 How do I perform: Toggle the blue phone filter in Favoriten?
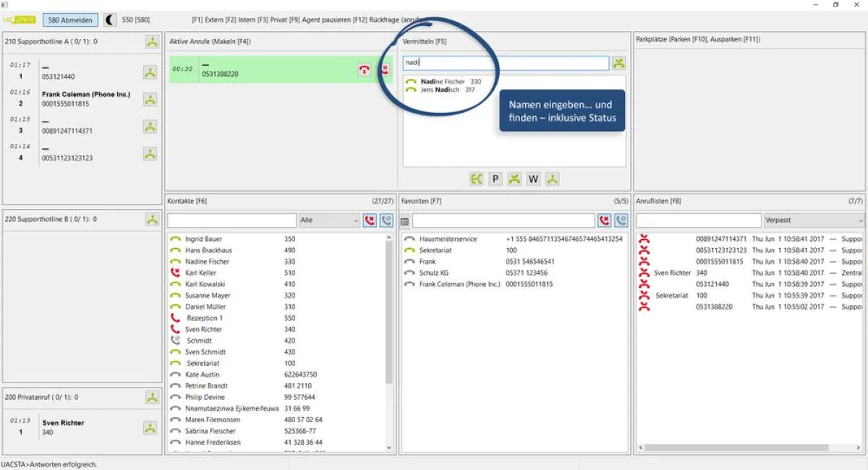621,221
